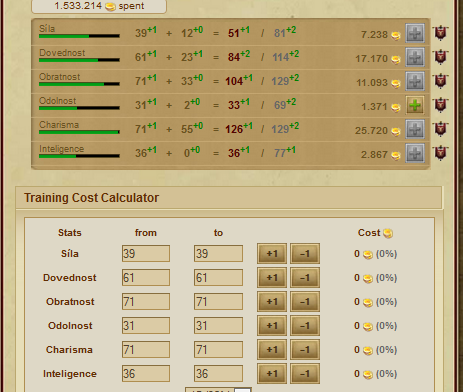Decrease Dovednost target with -1 button

click(x=305, y=278)
